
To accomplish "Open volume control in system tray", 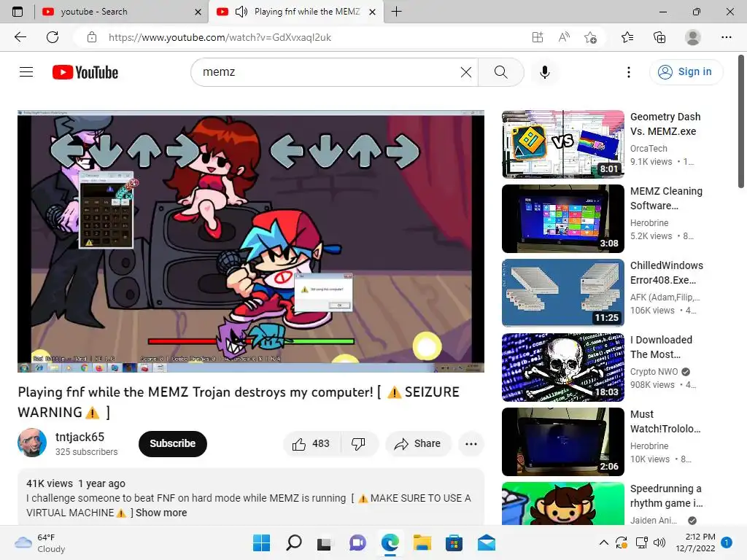I will pyautogui.click(x=659, y=542).
